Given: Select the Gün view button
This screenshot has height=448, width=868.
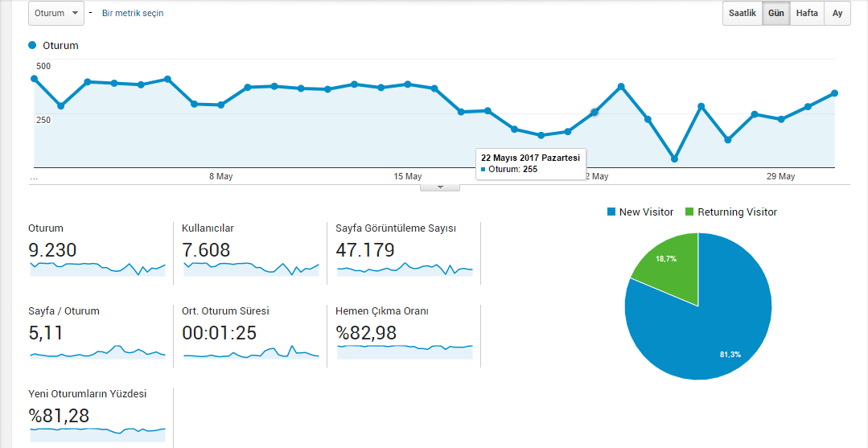Looking at the screenshot, I should pos(776,14).
